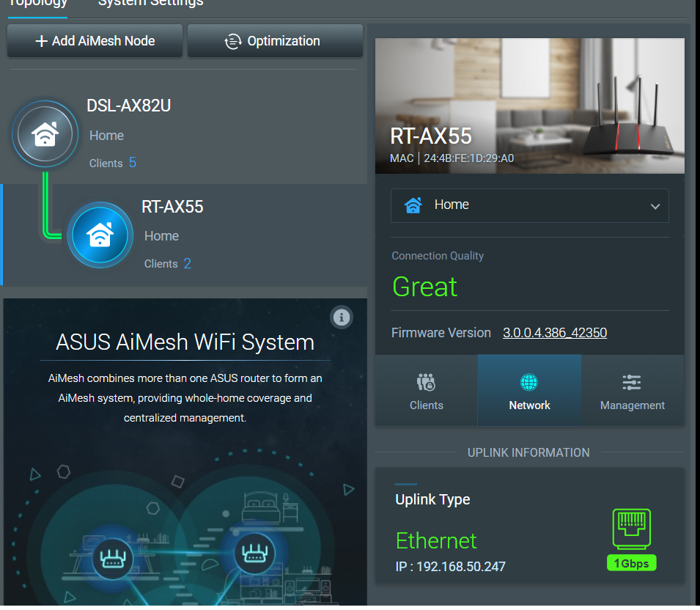Viewport: 700px width, 610px height.
Task: Switch to the Network tab
Action: click(529, 391)
